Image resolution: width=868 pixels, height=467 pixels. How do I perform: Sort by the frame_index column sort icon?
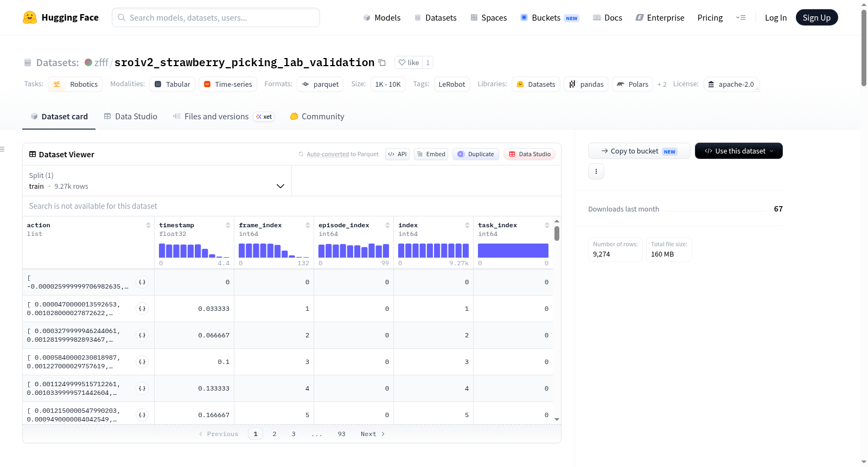(308, 225)
